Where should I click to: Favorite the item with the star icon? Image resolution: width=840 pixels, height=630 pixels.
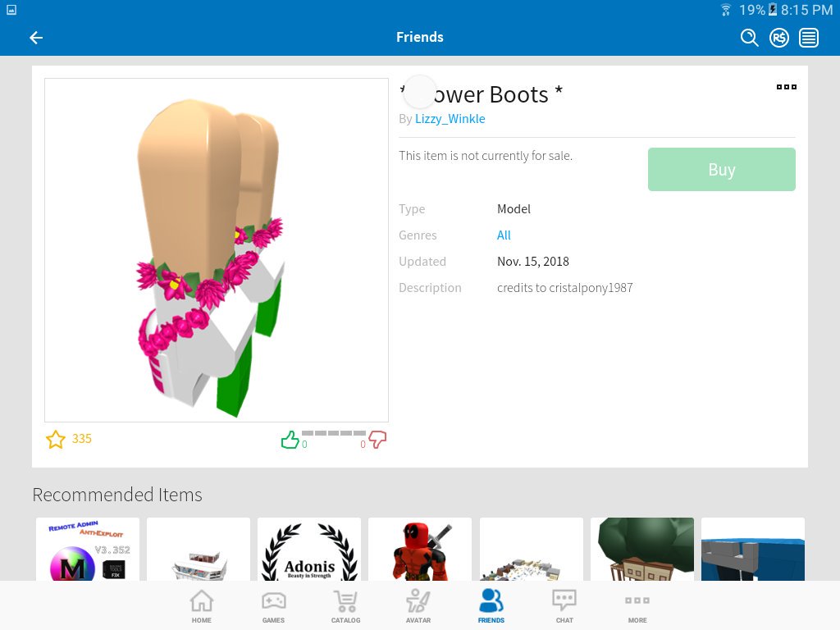point(56,440)
